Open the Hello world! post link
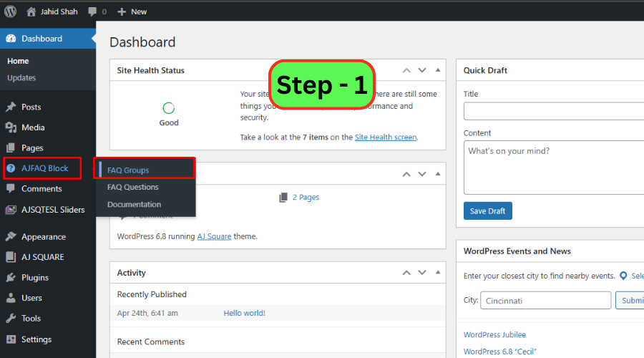Screen dimensions: 644x358 tap(245, 313)
